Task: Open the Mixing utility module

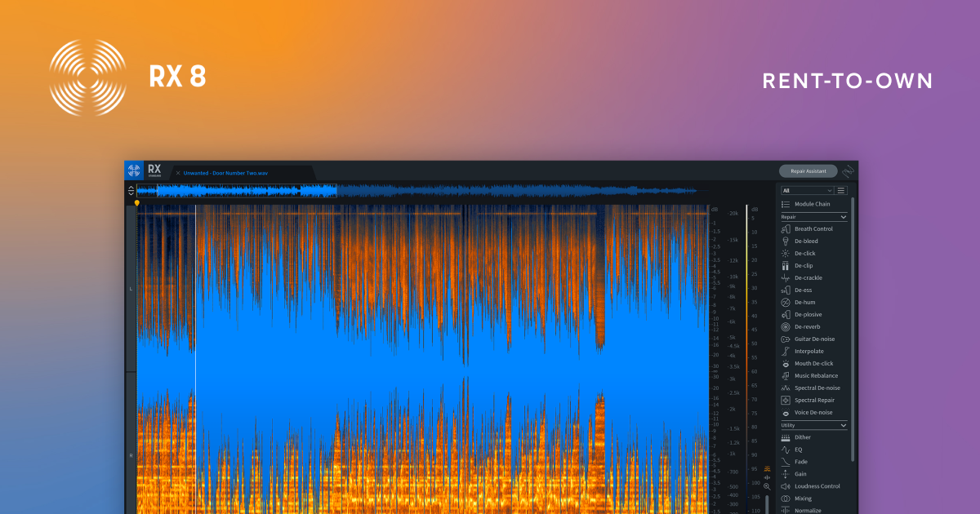Action: tap(796, 498)
